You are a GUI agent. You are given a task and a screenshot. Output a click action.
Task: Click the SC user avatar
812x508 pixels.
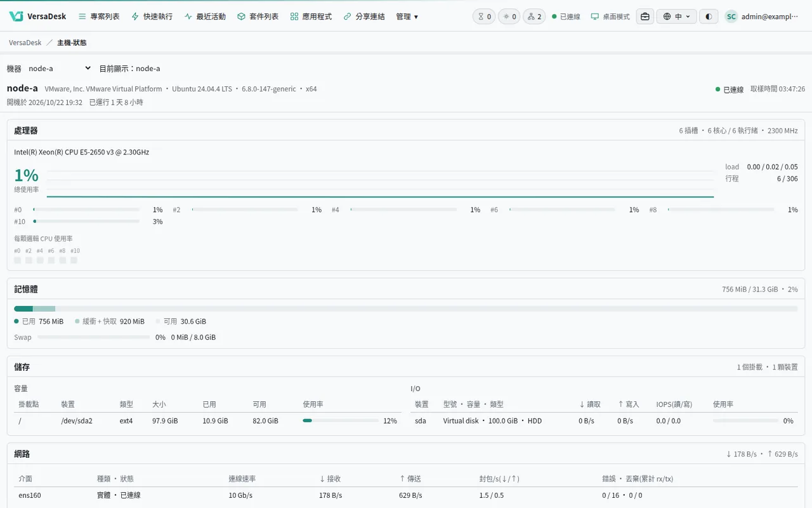(x=731, y=17)
